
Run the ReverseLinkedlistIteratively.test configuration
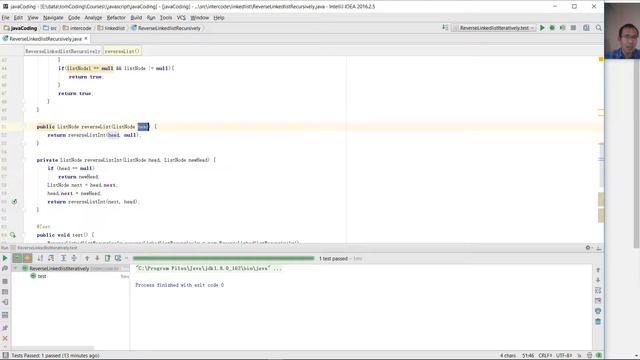click(542, 28)
